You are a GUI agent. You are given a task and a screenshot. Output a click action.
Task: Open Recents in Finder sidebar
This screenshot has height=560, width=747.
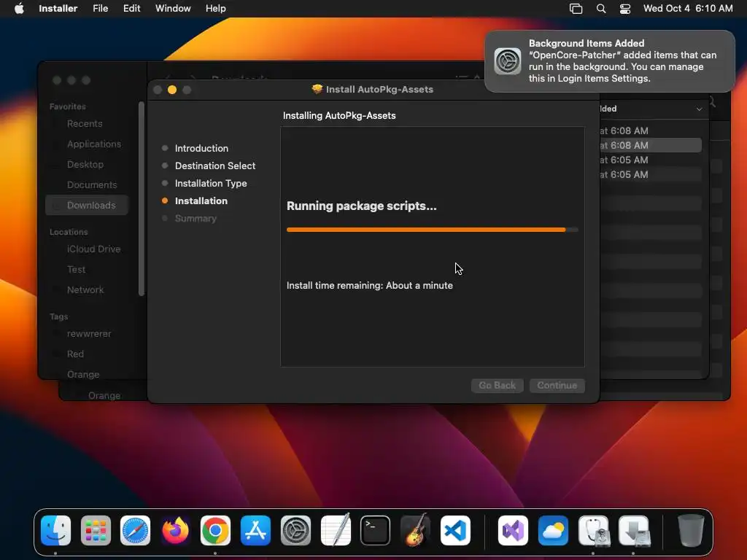point(85,124)
